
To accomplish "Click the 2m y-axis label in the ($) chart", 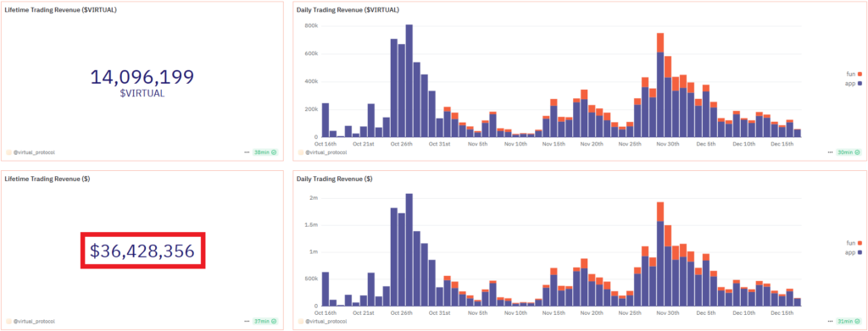I will (x=313, y=198).
